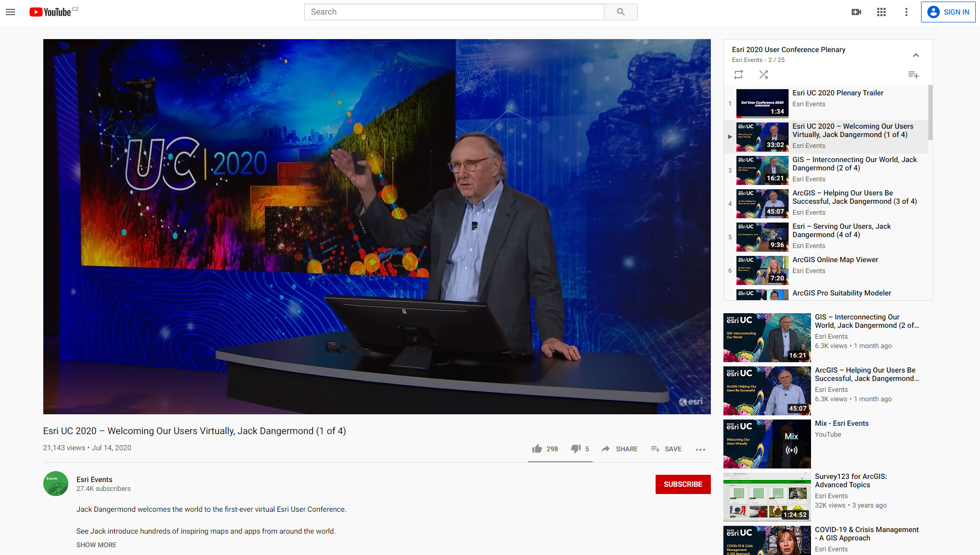
Task: Click the main video player
Action: pyautogui.click(x=377, y=226)
